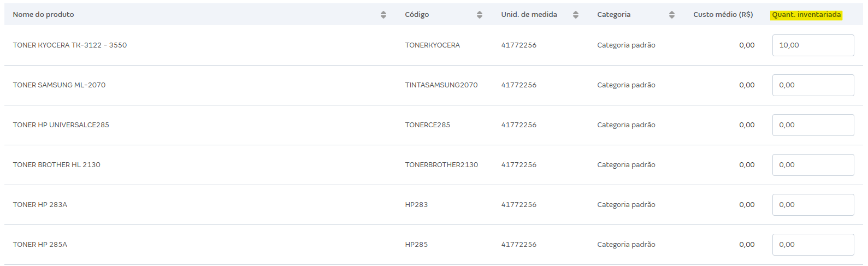Click the Código column sort icon

pyautogui.click(x=480, y=15)
